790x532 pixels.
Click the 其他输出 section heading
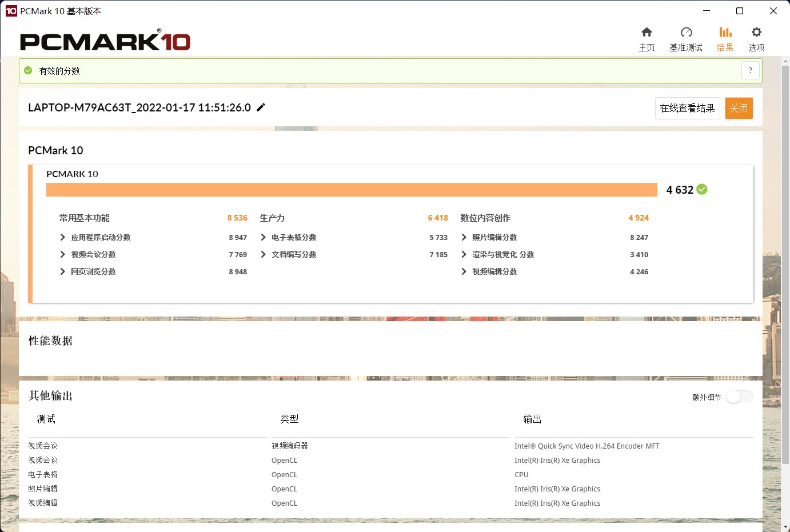pos(50,395)
